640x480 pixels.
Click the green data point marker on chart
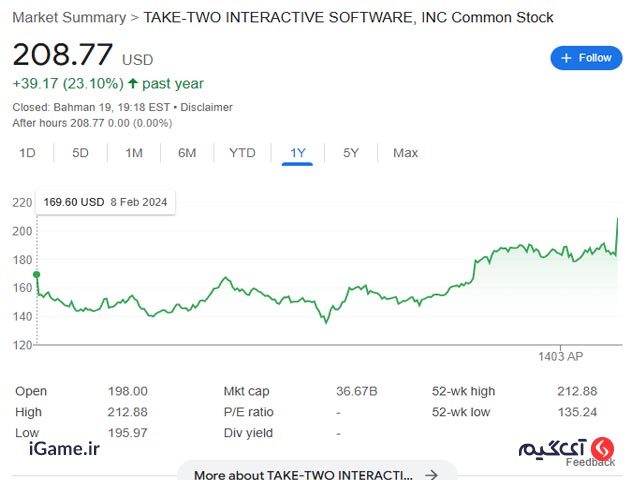tap(37, 274)
